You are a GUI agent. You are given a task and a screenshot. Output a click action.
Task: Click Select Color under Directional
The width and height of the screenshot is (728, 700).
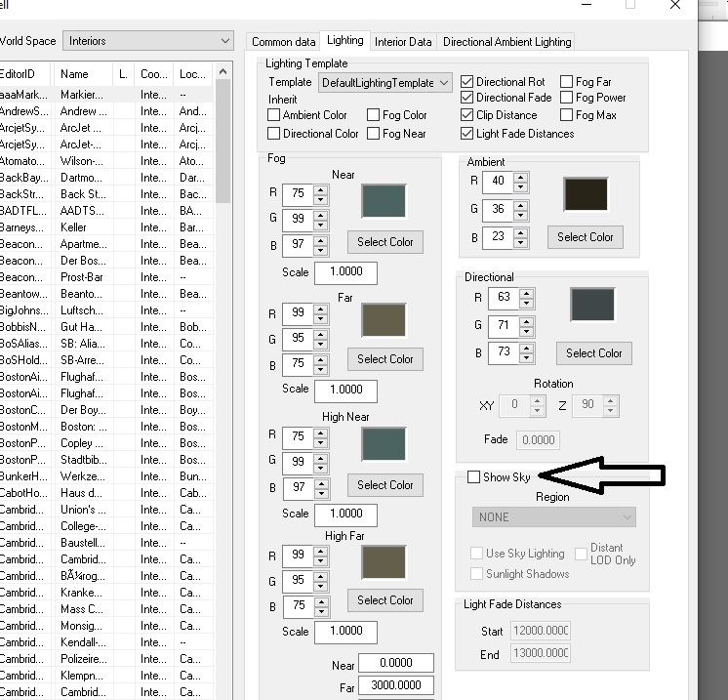point(594,353)
